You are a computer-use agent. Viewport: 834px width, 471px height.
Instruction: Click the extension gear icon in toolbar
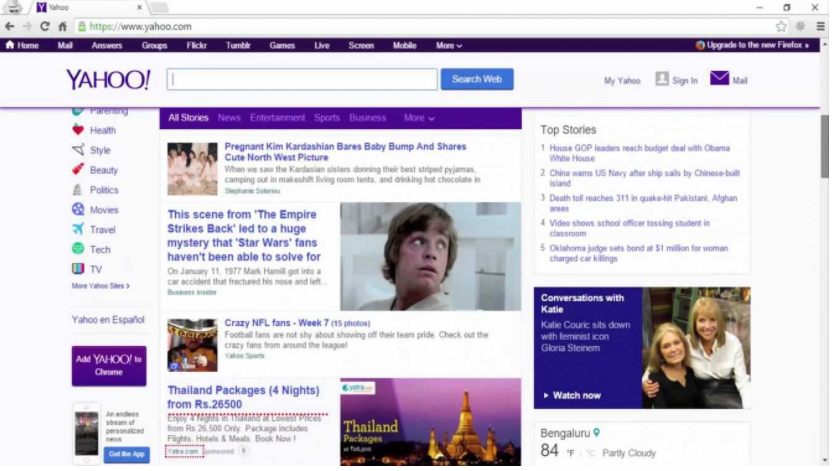tap(800, 26)
